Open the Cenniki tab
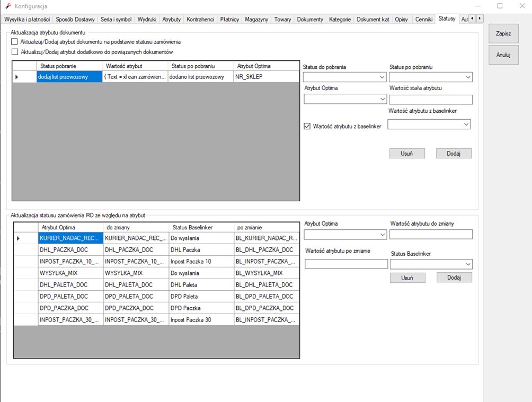This screenshot has height=402, width=532. tap(424, 20)
